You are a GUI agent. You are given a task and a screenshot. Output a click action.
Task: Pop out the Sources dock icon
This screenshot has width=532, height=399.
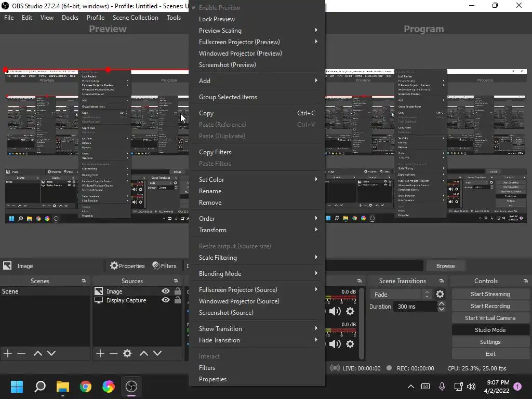[176, 281]
